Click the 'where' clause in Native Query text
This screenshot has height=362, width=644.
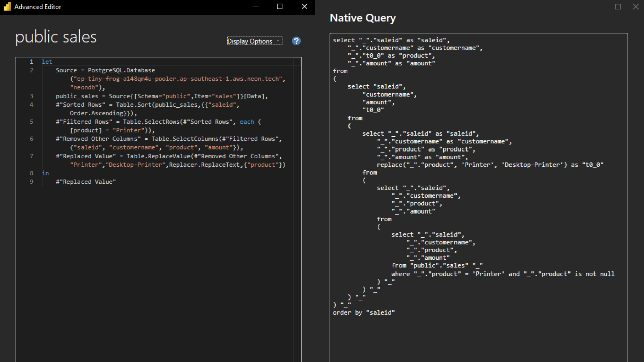tap(400, 274)
